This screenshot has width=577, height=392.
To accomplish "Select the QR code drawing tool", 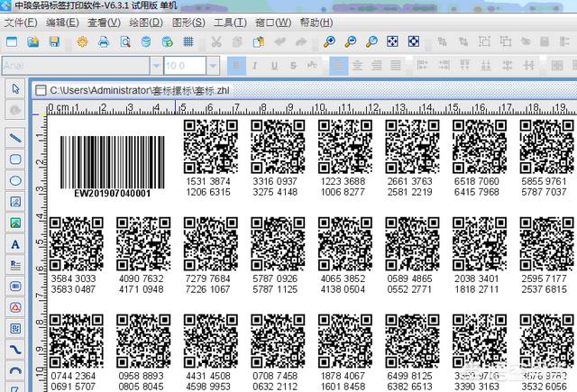I will pyautogui.click(x=15, y=329).
